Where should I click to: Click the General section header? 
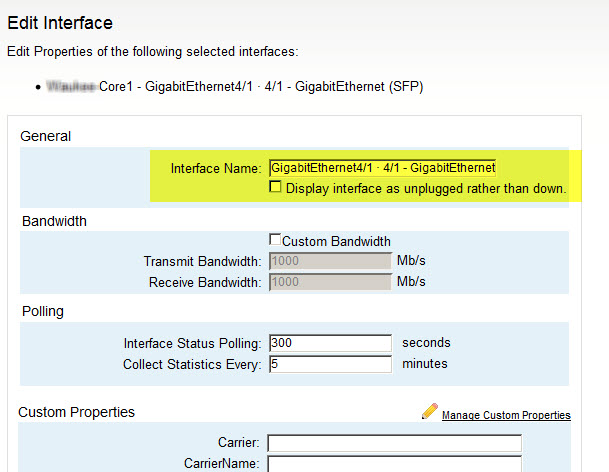pos(47,136)
